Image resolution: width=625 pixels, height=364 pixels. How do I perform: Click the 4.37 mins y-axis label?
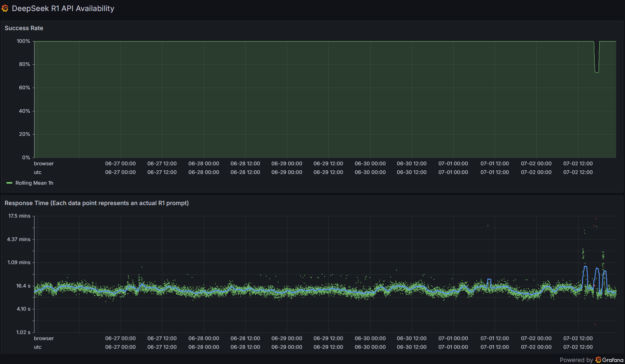[x=19, y=240]
